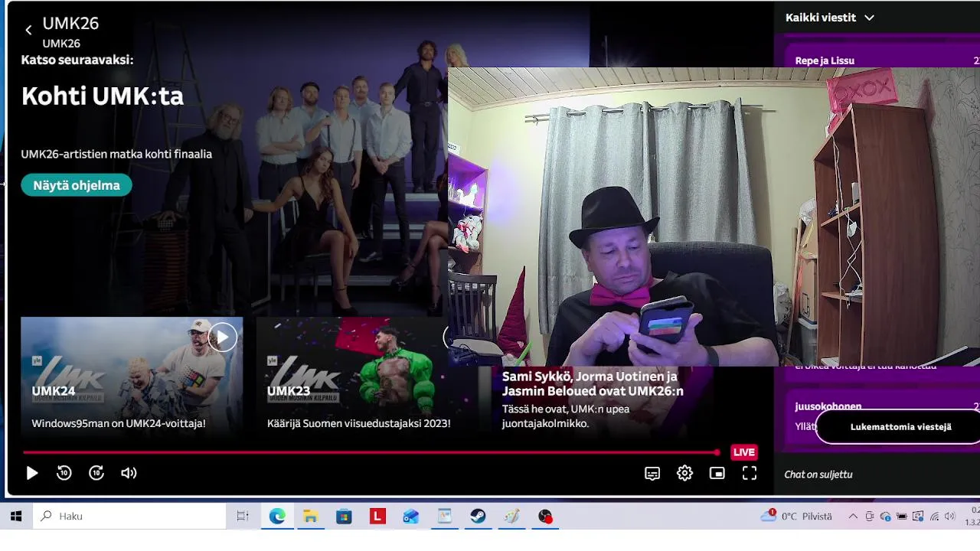Open the OneDrive cloud tray icon
Image resolution: width=980 pixels, height=551 pixels.
point(886,517)
